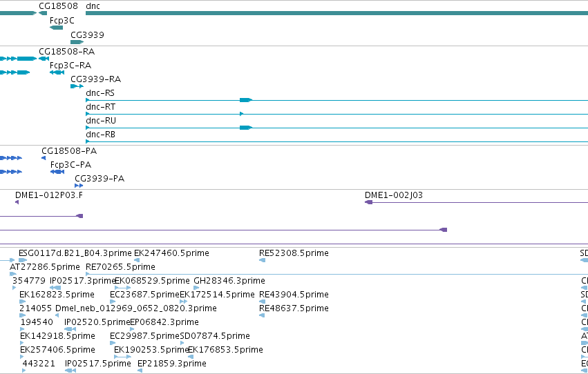Select the Fcp3C-PA protein glyph
588x374 pixels.
click(x=57, y=172)
